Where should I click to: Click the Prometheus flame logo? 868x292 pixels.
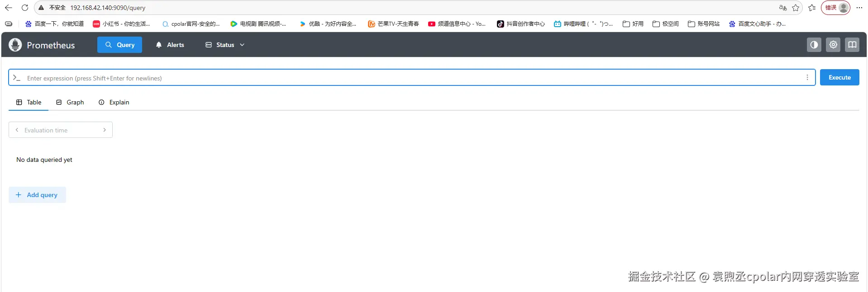click(15, 45)
